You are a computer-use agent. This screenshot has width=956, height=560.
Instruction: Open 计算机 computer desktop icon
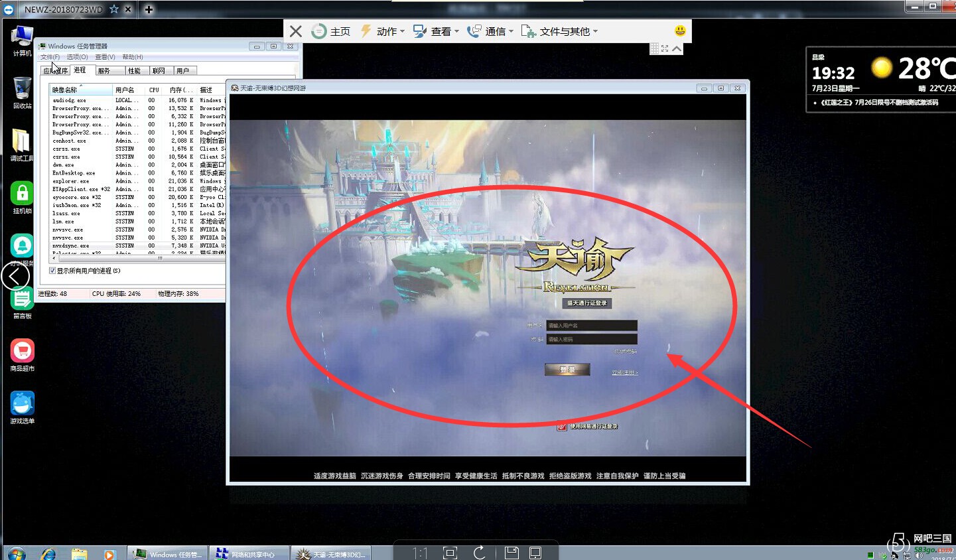pos(22,41)
